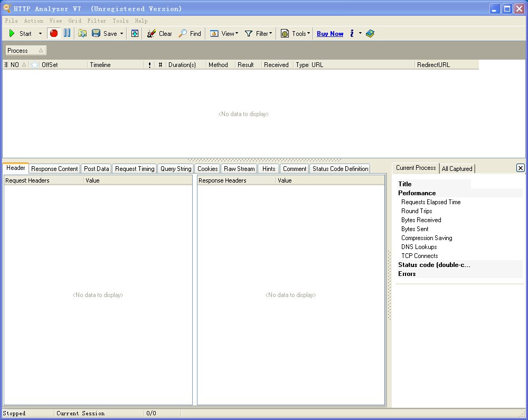Expand the Start button dropdown arrow

40,33
